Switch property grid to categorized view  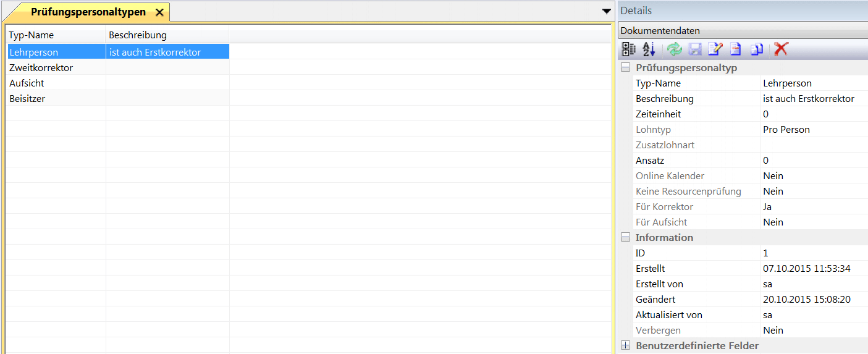tap(628, 49)
